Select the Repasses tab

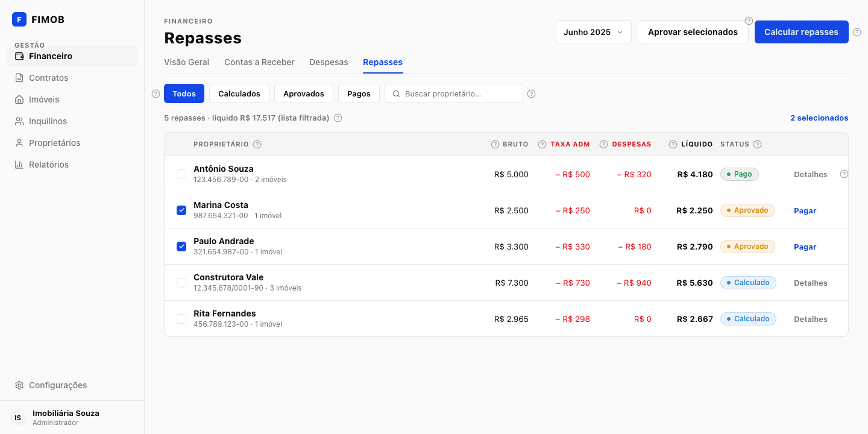click(x=383, y=62)
